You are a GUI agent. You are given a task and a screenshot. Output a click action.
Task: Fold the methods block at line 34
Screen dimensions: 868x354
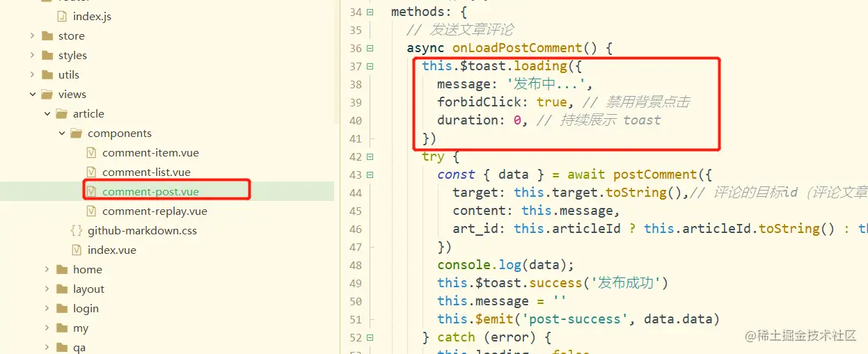tap(370, 12)
